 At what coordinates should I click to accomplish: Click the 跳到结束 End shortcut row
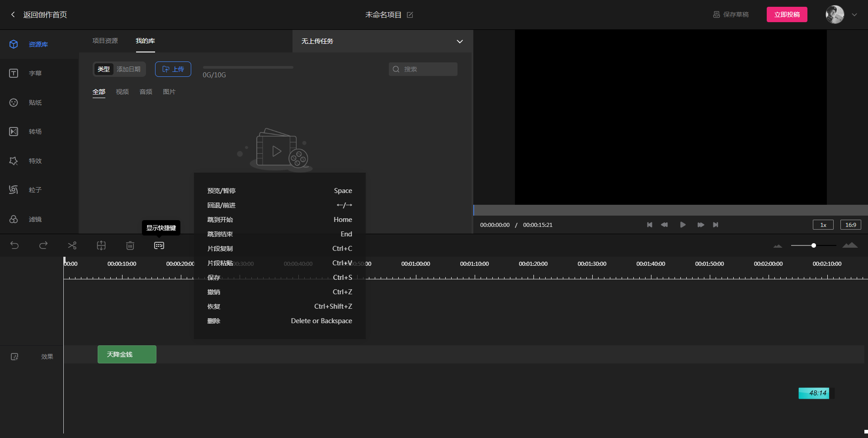tap(280, 234)
